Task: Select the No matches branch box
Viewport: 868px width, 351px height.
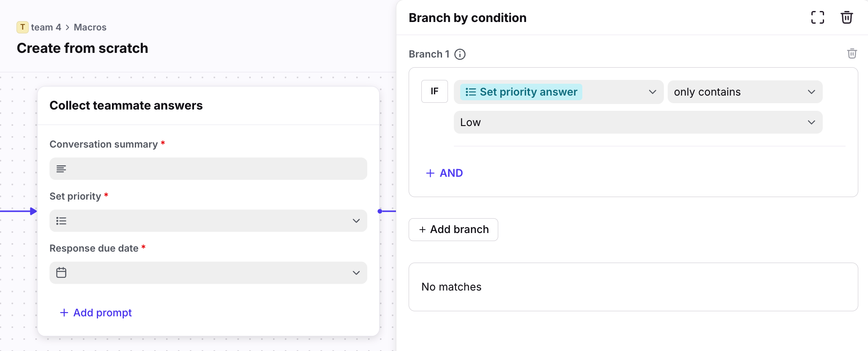Action: pyautogui.click(x=633, y=287)
